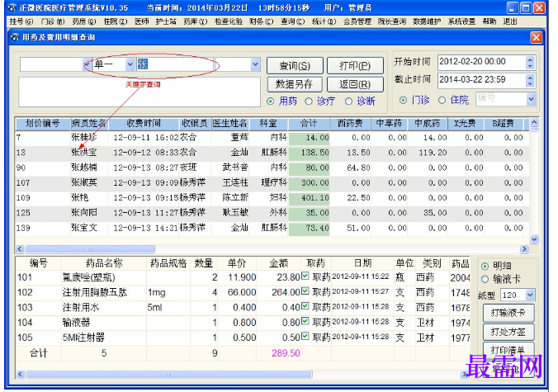Screen dimensions: 558x392
Task: Open the 药房 menu
Action: (x=84, y=21)
